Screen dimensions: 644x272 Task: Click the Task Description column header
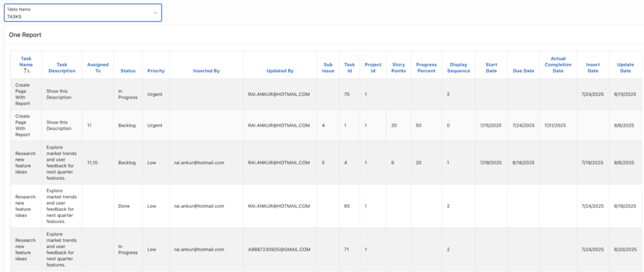(x=62, y=68)
